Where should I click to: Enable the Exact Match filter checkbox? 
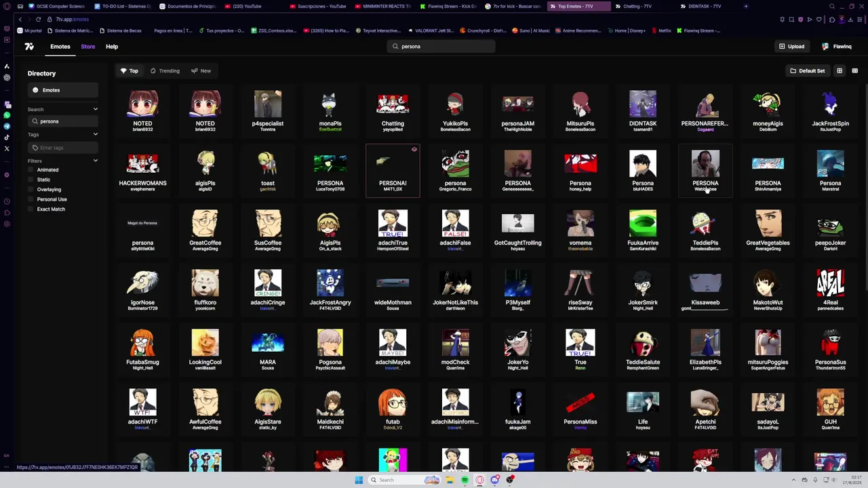32,209
